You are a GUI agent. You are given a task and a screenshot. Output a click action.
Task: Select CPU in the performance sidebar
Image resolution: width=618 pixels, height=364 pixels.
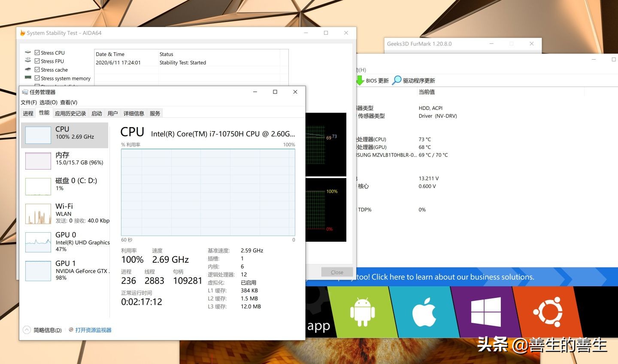[x=65, y=135]
